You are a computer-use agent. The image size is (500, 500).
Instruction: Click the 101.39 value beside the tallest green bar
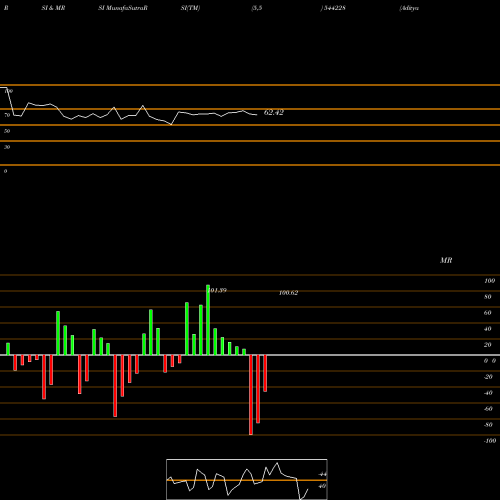coord(218,290)
